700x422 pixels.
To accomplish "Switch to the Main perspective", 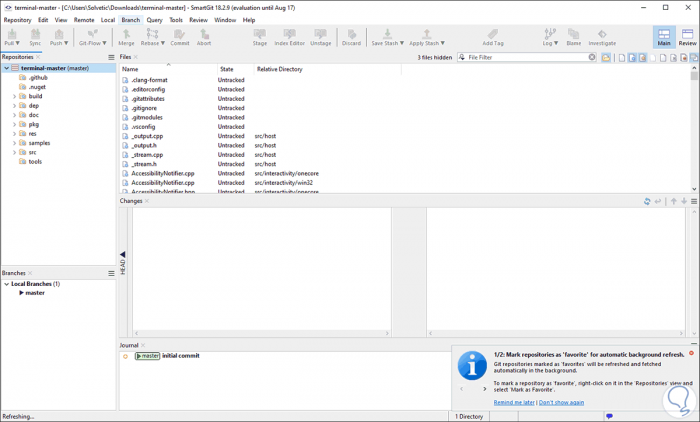I will 664,37.
